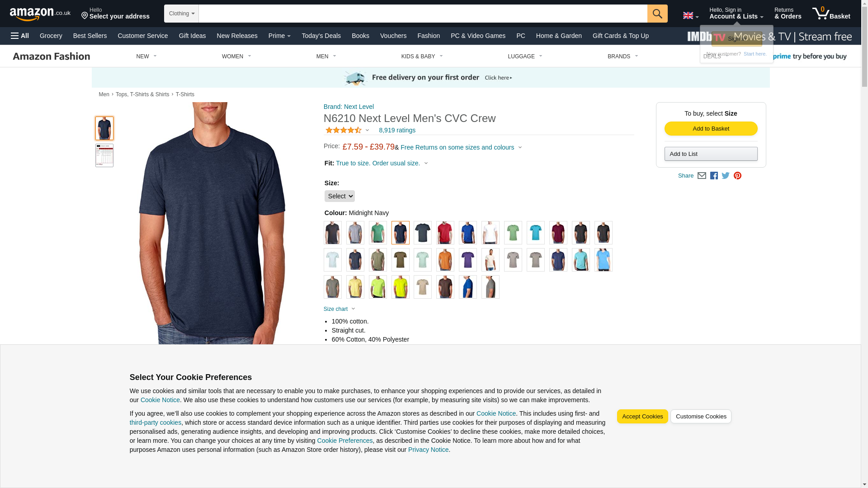Select the size chart product thumbnail
868x488 pixels.
pos(104,155)
